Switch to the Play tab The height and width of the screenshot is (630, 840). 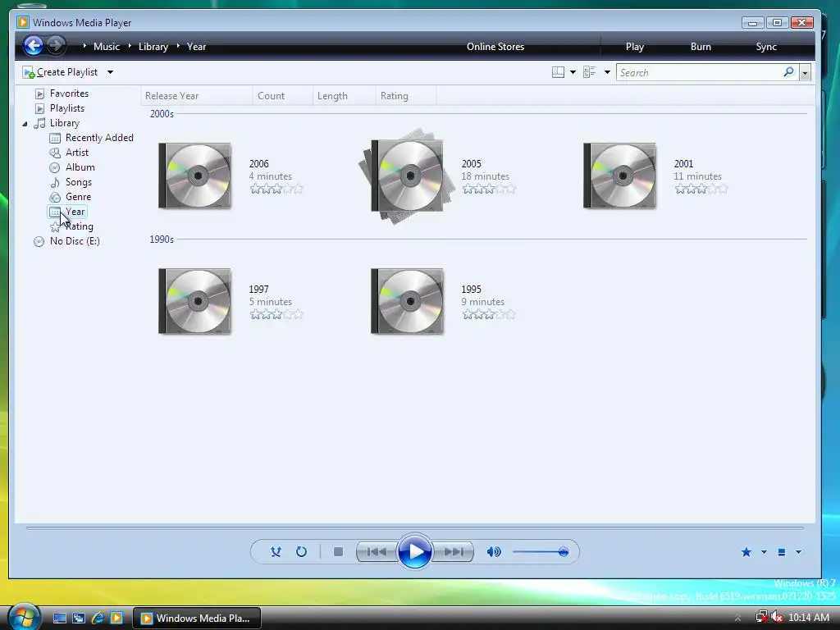(635, 47)
